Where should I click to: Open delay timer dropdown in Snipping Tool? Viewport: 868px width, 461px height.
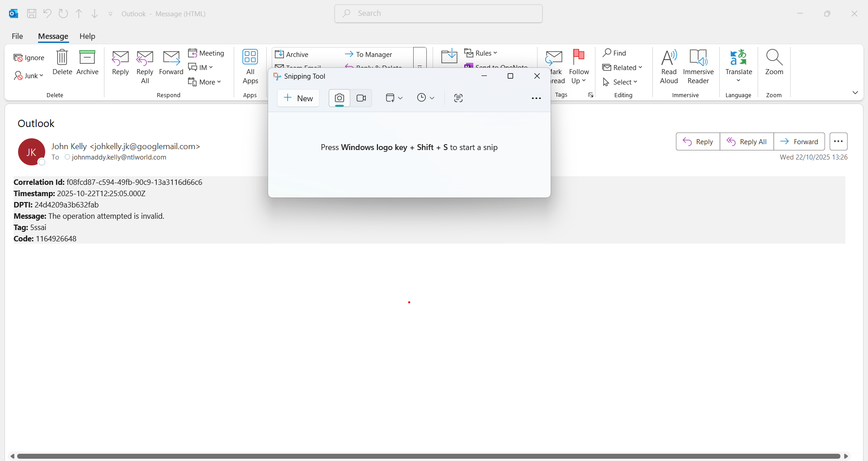tap(425, 98)
